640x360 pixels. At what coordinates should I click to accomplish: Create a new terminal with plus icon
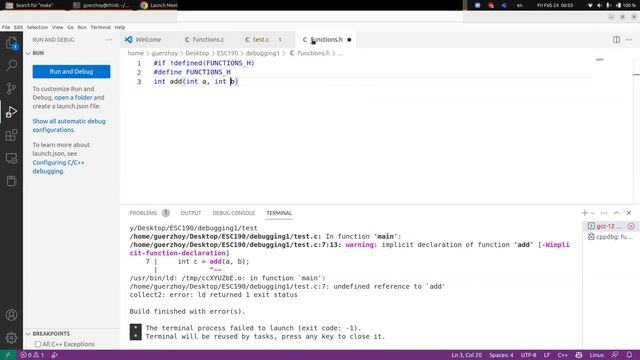coord(584,213)
